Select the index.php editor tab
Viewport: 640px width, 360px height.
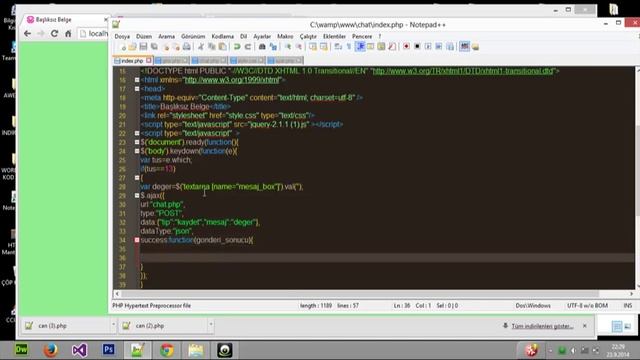point(130,60)
